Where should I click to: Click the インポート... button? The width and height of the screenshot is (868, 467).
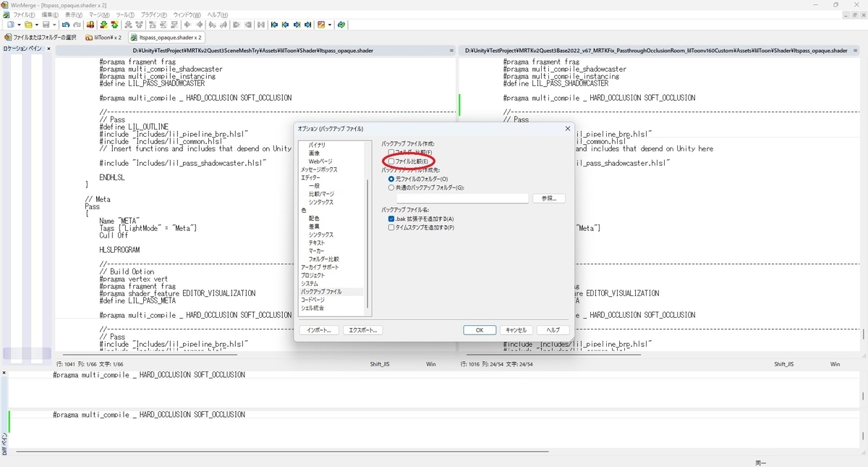pos(319,330)
